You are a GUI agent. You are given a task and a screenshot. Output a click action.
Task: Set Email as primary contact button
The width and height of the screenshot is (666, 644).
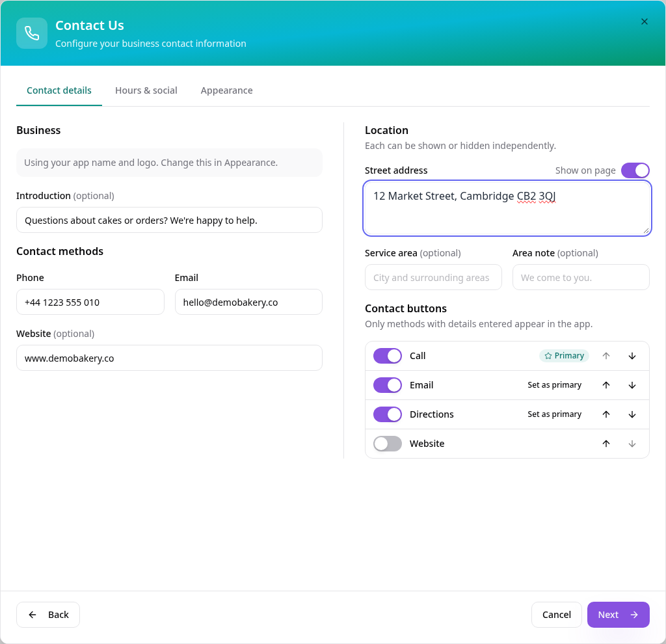(x=554, y=385)
